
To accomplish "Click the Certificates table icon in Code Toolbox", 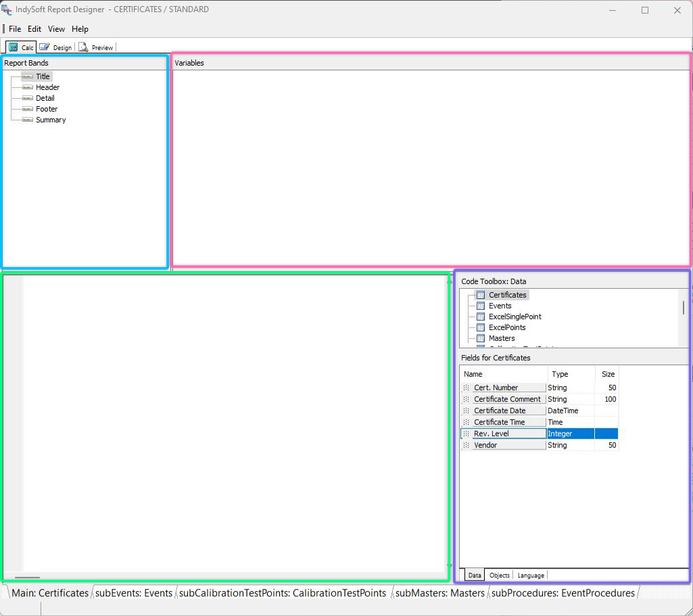I will (x=481, y=295).
